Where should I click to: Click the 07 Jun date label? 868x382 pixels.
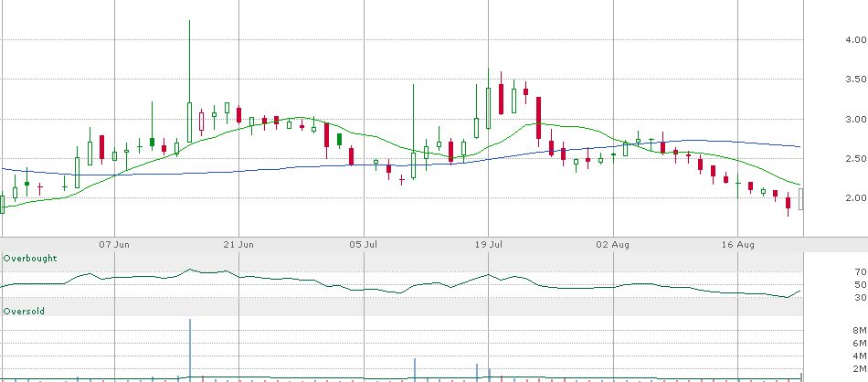click(114, 245)
